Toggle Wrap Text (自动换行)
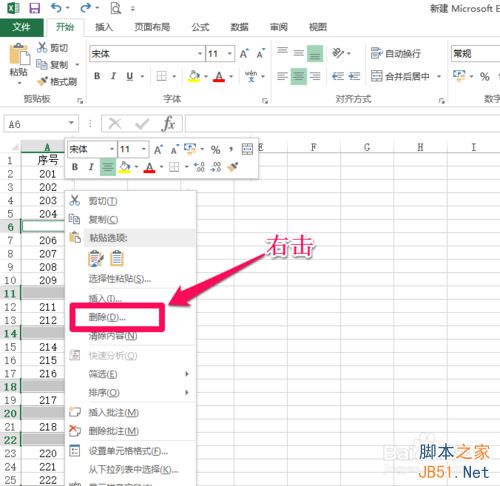The height and width of the screenshot is (486, 500). click(396, 53)
